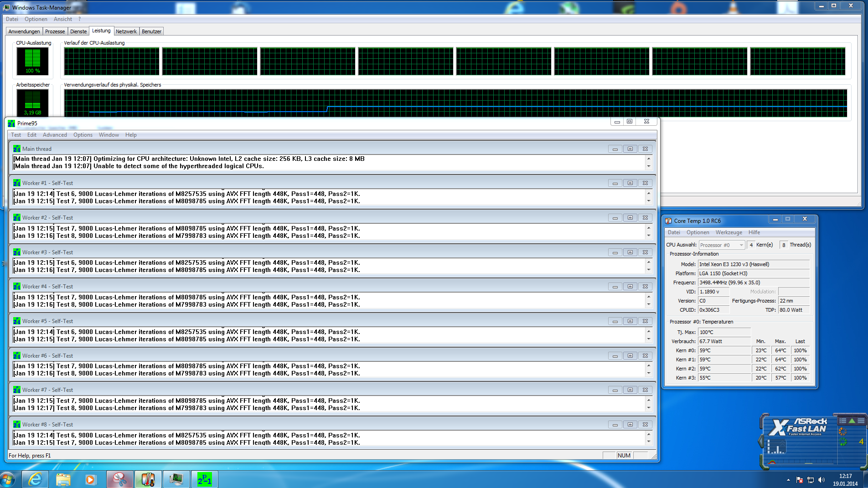Switch to the Dienste tab
Screen dimensions: 868x488
pyautogui.click(x=78, y=31)
